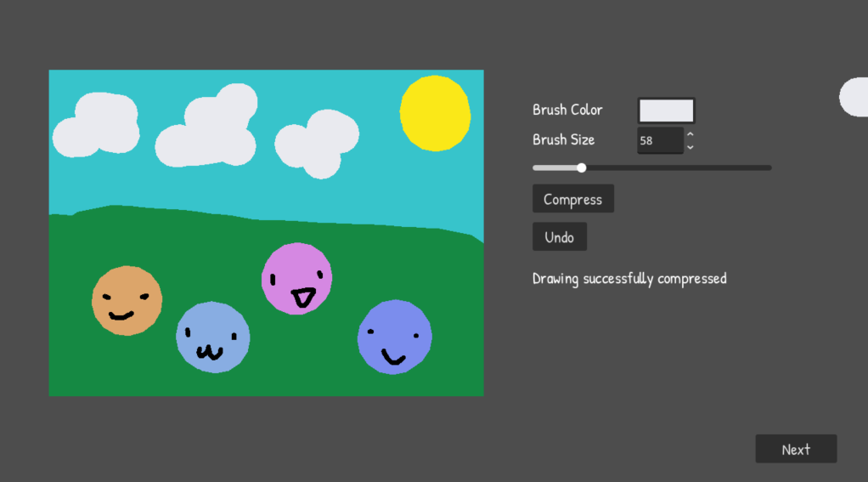The height and width of the screenshot is (482, 868).
Task: Click the partial white brush preview at the screen edge
Action: tap(854, 97)
